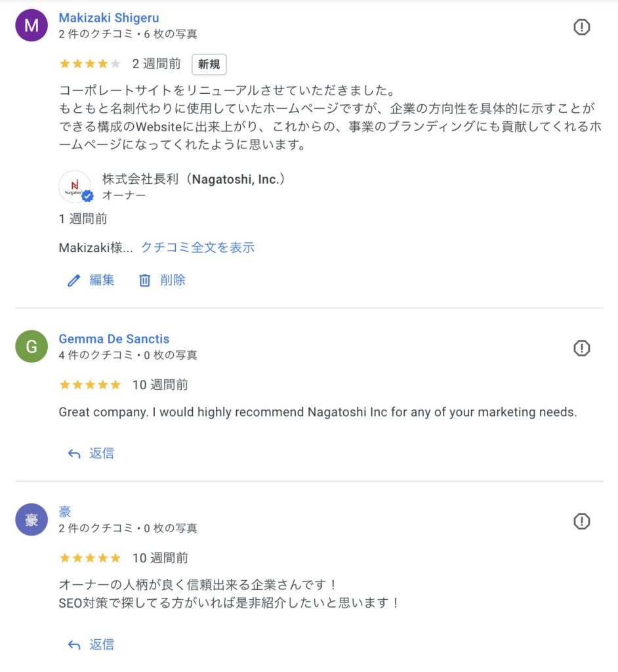Open the 豪 reviewer name link
Screen dimensions: 618x672
[x=65, y=512]
